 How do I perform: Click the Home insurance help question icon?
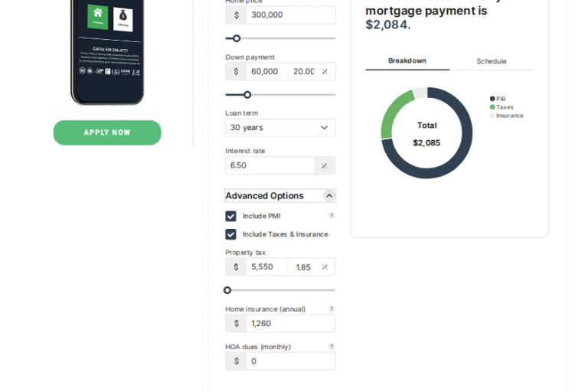[x=332, y=309]
